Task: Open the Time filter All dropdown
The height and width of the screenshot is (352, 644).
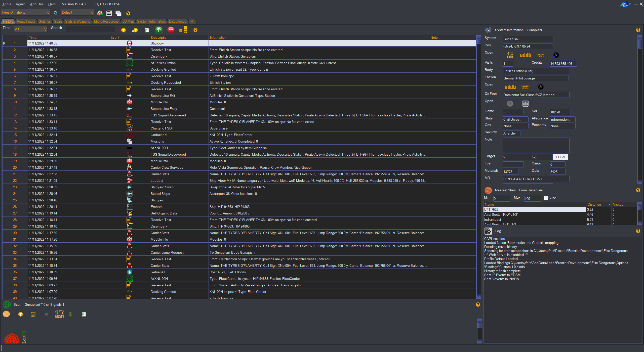Action: (x=31, y=29)
